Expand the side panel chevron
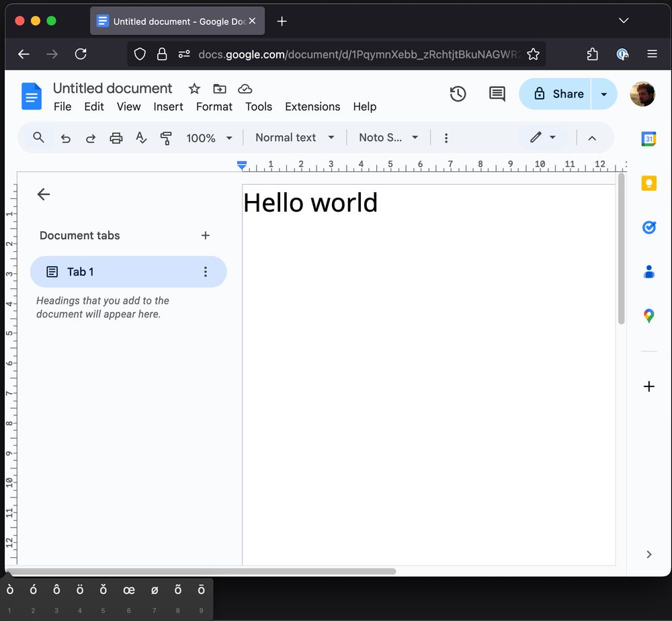This screenshot has height=621, width=672. click(x=649, y=554)
